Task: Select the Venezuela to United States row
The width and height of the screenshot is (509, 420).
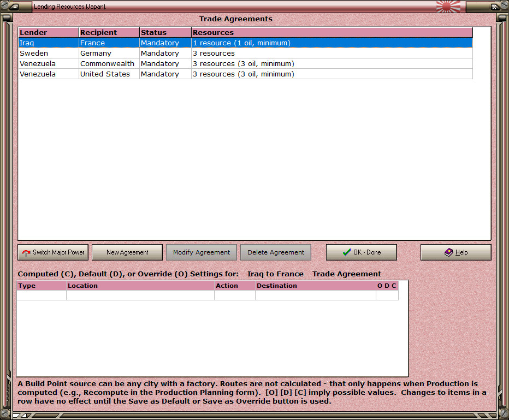Action: tap(245, 74)
